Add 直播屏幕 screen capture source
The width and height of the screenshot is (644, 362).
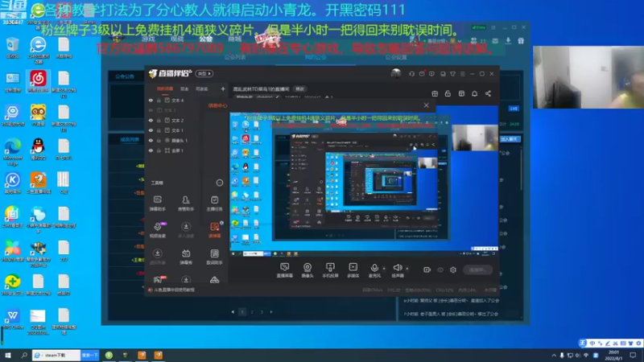[285, 270]
